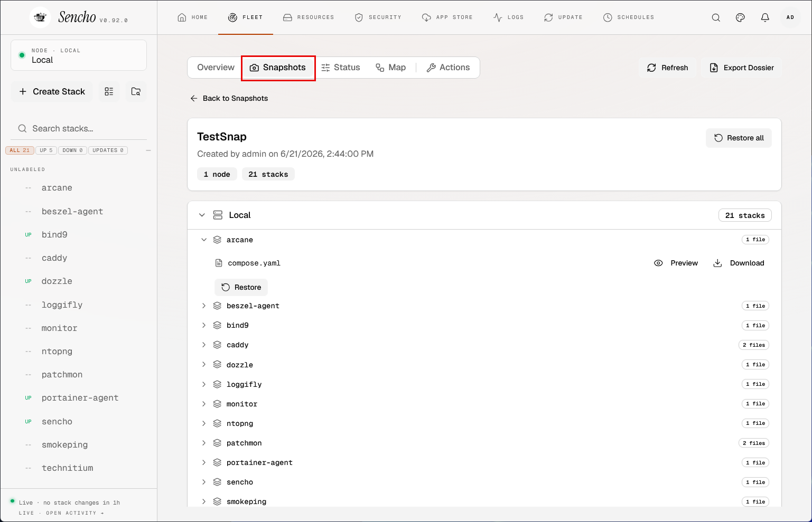
Task: Click the 2 files badge on caddy row
Action: coord(754,345)
